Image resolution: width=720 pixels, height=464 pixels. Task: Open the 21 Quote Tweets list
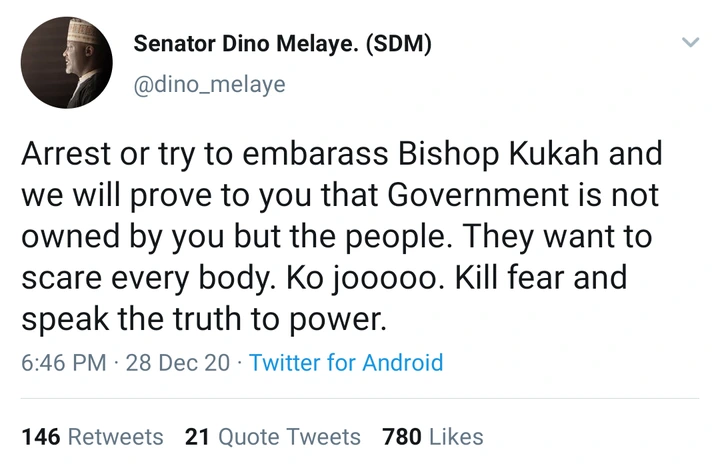272,437
